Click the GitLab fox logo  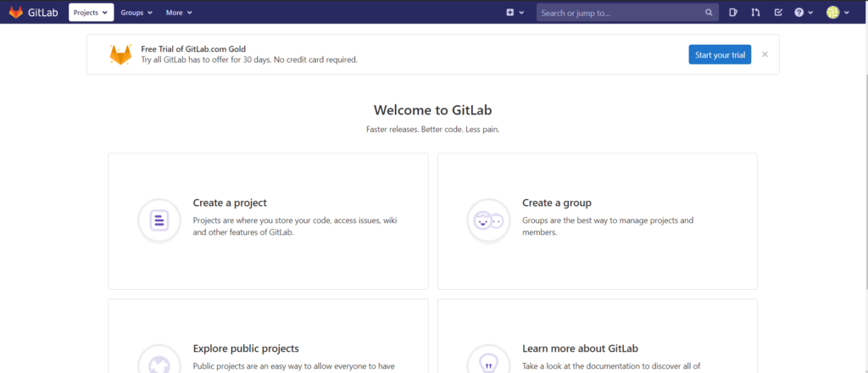16,12
